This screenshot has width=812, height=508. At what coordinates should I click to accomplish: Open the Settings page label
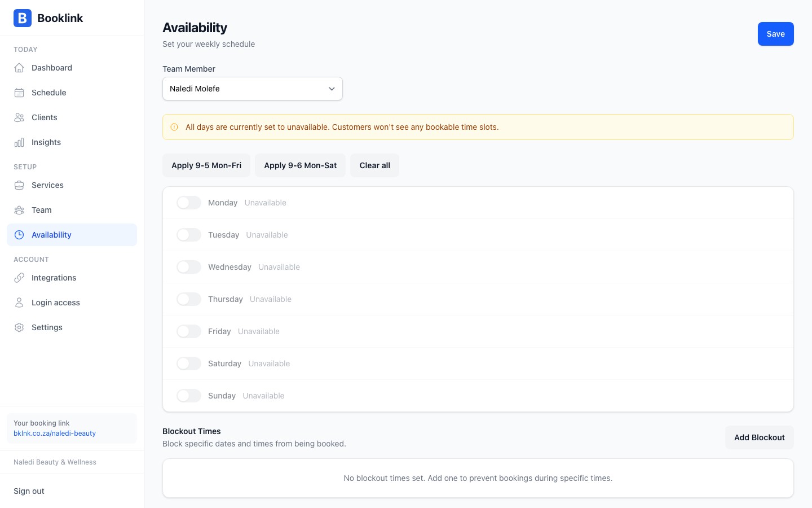tap(47, 327)
